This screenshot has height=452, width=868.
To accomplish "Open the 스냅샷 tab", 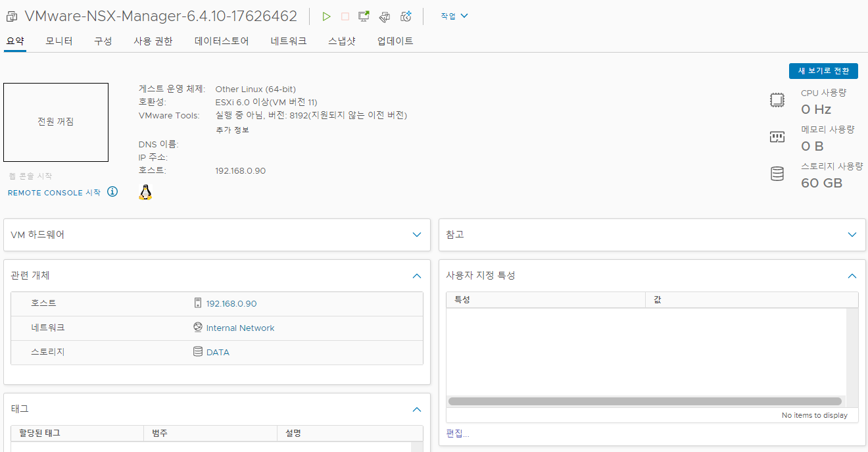I will coord(342,41).
